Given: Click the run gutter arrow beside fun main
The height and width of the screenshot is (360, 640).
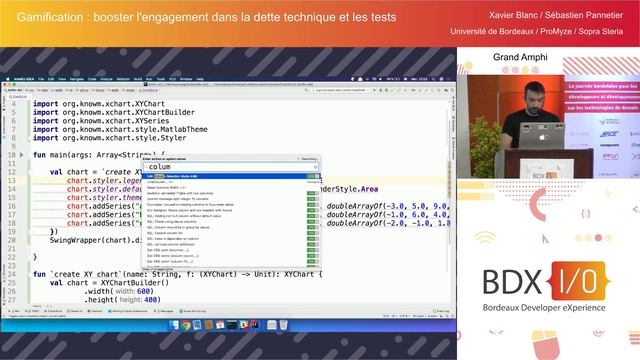Looking at the screenshot, I should point(22,155).
